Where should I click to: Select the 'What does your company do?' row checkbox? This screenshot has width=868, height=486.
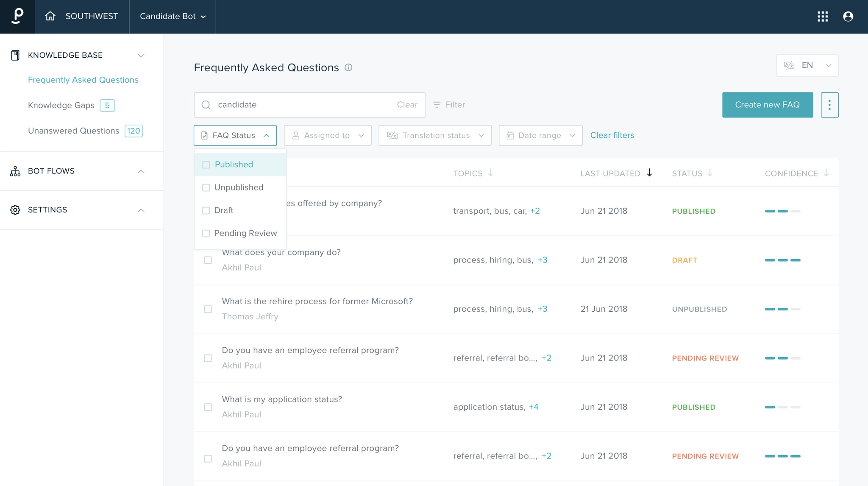pos(208,260)
